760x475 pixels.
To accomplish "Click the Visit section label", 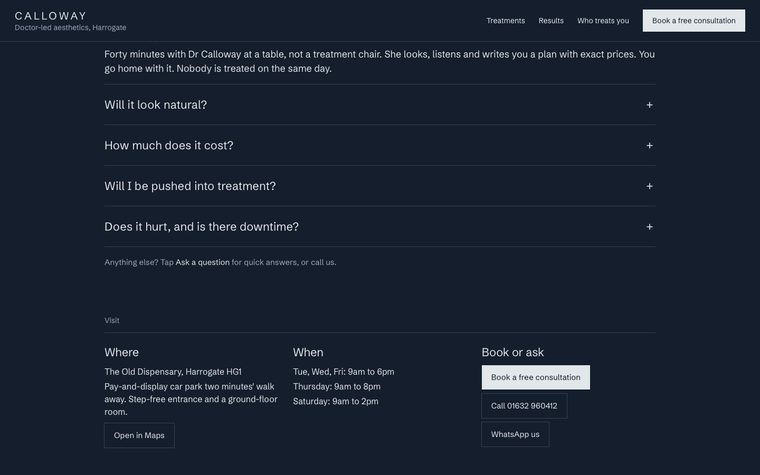I will coord(111,320).
